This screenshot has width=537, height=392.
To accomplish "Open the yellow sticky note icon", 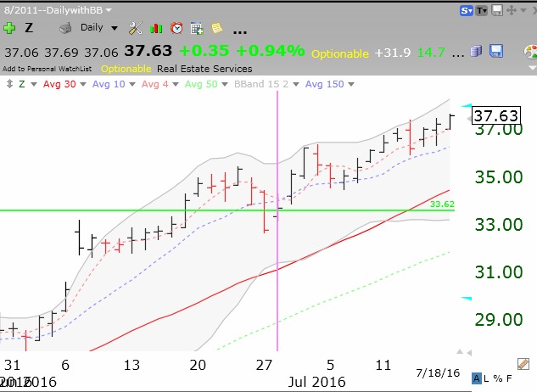I will pyautogui.click(x=217, y=28).
